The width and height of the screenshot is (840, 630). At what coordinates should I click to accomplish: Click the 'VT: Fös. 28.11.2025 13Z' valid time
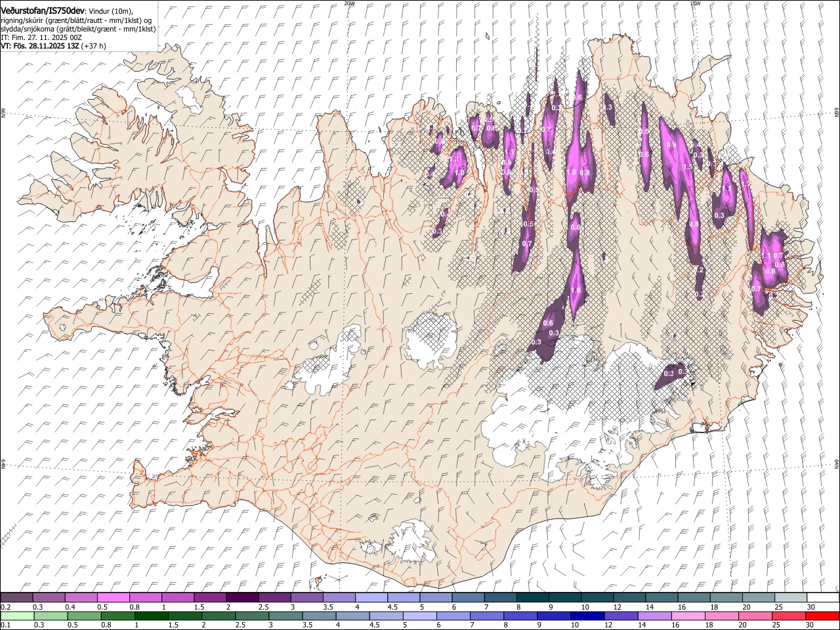pyautogui.click(x=39, y=46)
